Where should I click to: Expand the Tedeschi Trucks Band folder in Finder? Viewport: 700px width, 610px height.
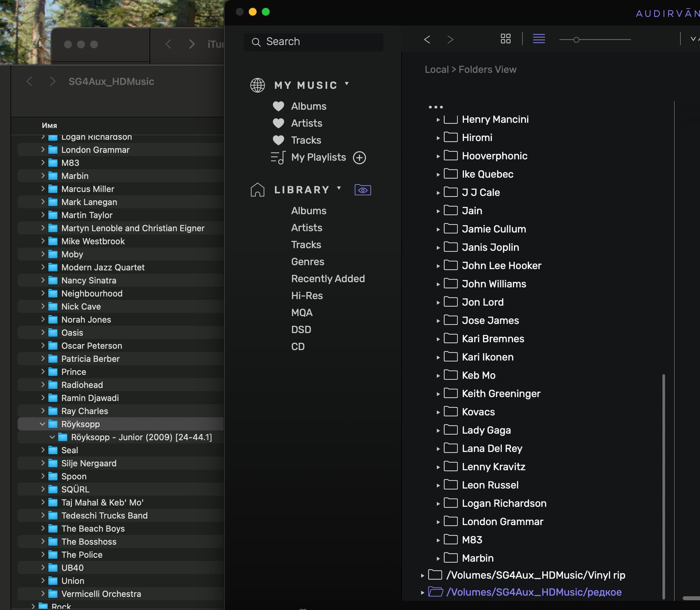(x=43, y=515)
